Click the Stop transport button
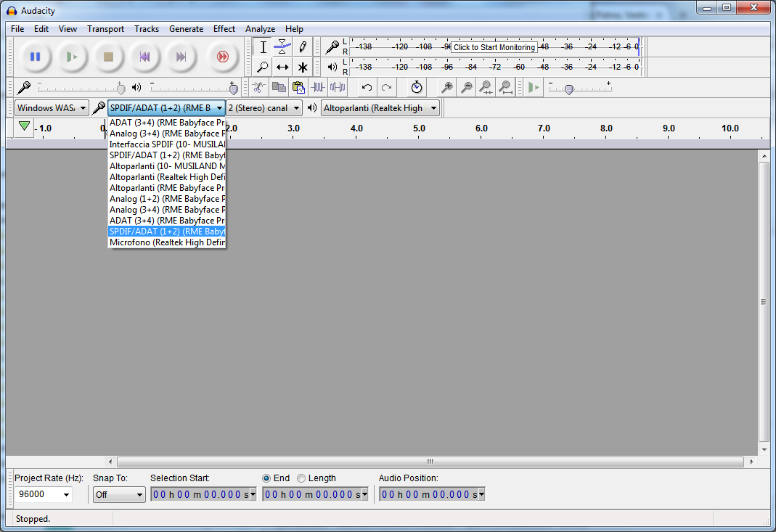Image resolution: width=776 pixels, height=532 pixels. pos(108,57)
